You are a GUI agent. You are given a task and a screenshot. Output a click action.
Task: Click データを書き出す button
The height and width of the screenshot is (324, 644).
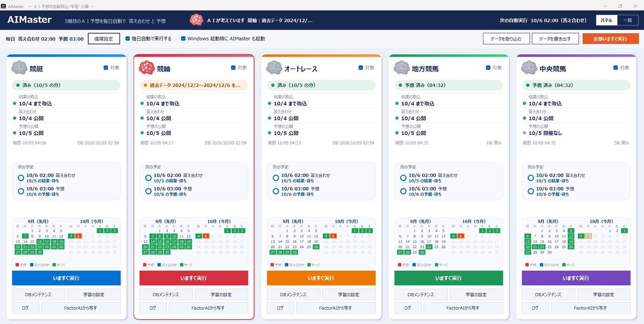[x=555, y=39]
